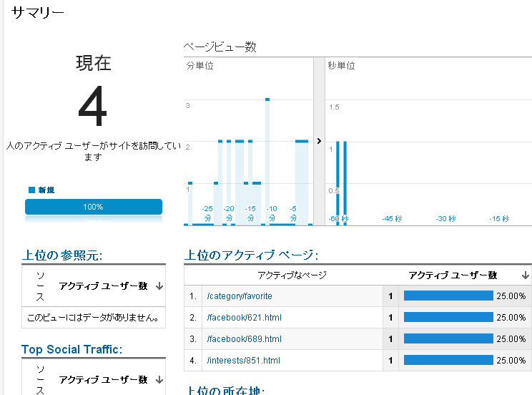The width and height of the screenshot is (532, 395).
Task: Click the このビューにはデータがありません message
Action: click(93, 318)
